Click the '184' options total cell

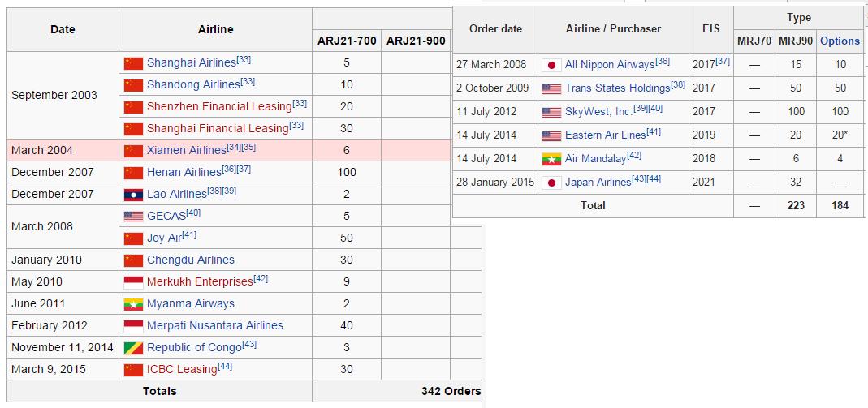click(x=840, y=206)
